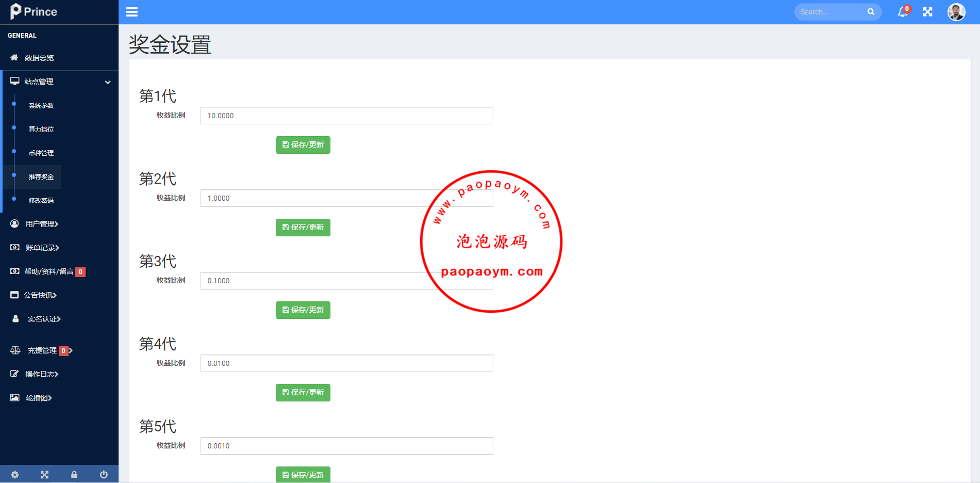
Task: Click the power logout icon in sidebar footer
Action: coord(104,474)
